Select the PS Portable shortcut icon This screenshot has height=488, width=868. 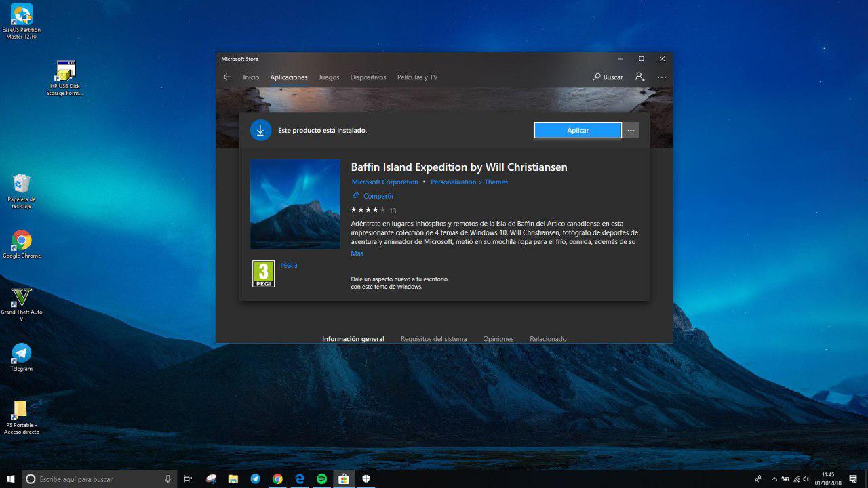(22, 417)
